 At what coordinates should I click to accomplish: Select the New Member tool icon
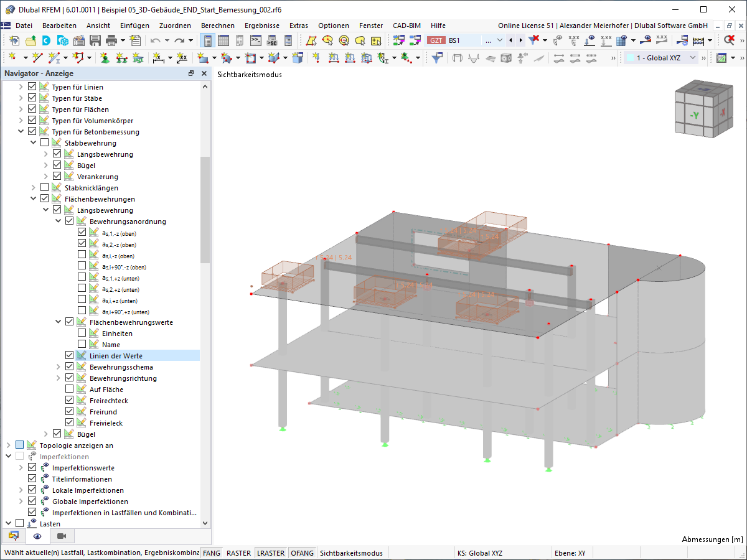click(x=55, y=58)
